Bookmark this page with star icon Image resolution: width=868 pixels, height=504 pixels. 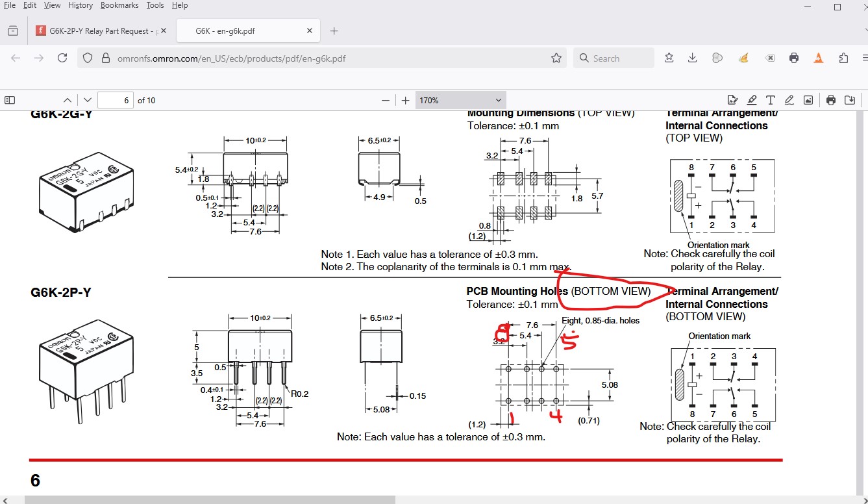[556, 58]
